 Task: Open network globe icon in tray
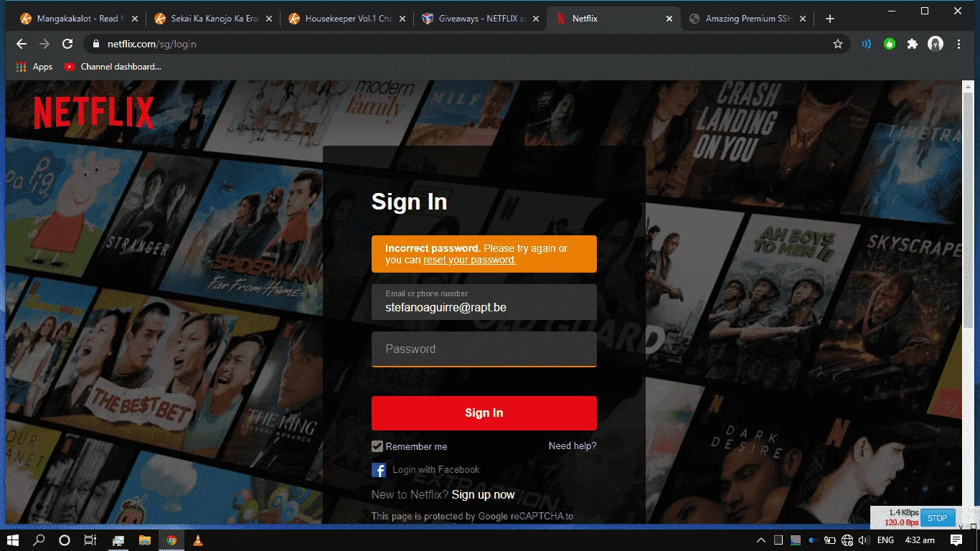point(847,540)
